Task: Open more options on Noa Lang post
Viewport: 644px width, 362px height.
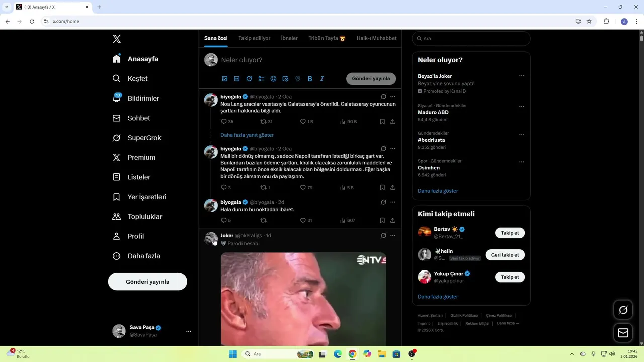Action: coord(393,97)
